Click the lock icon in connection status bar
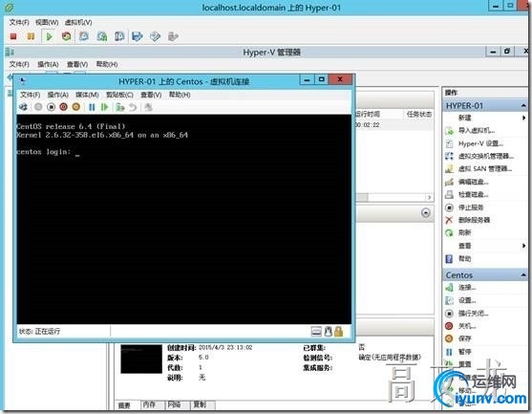This screenshot has height=414, width=532. point(339,331)
